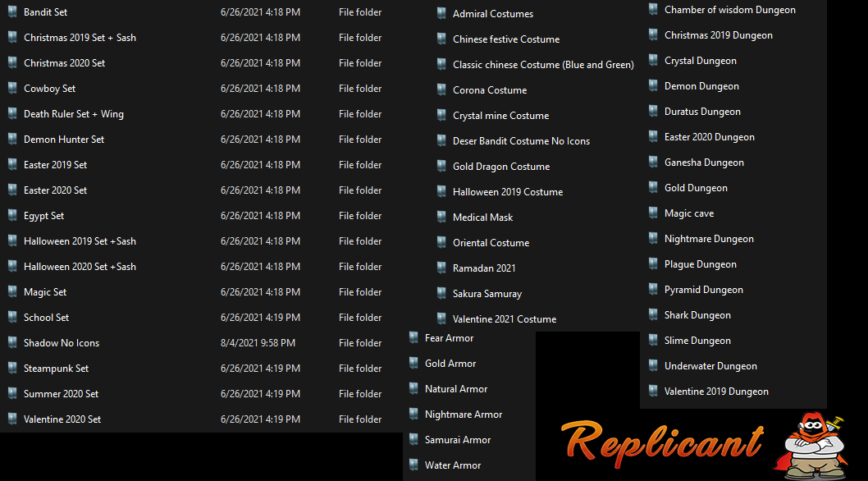Select the Duratus Dungeon folder name
This screenshot has width=868, height=481.
pyautogui.click(x=702, y=112)
